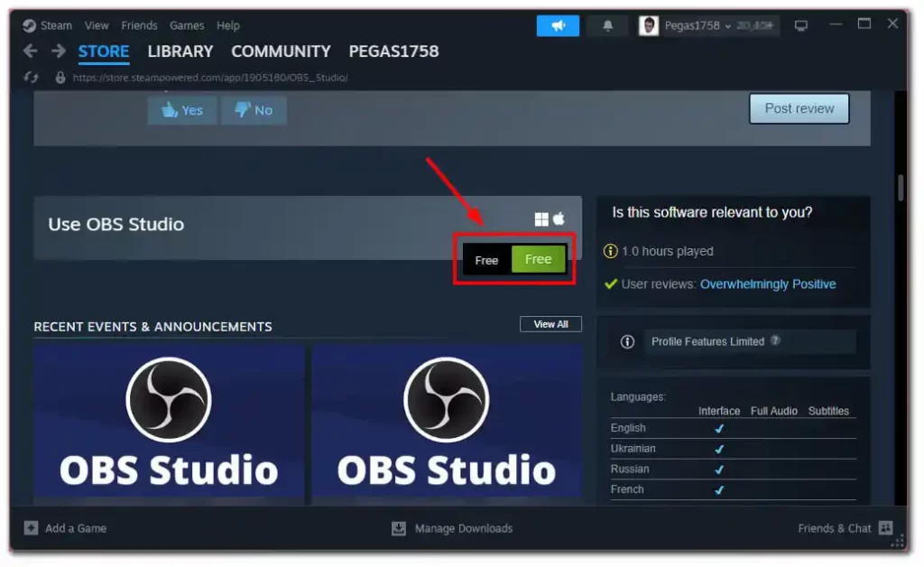Click the green check beside User reviews

(611, 284)
